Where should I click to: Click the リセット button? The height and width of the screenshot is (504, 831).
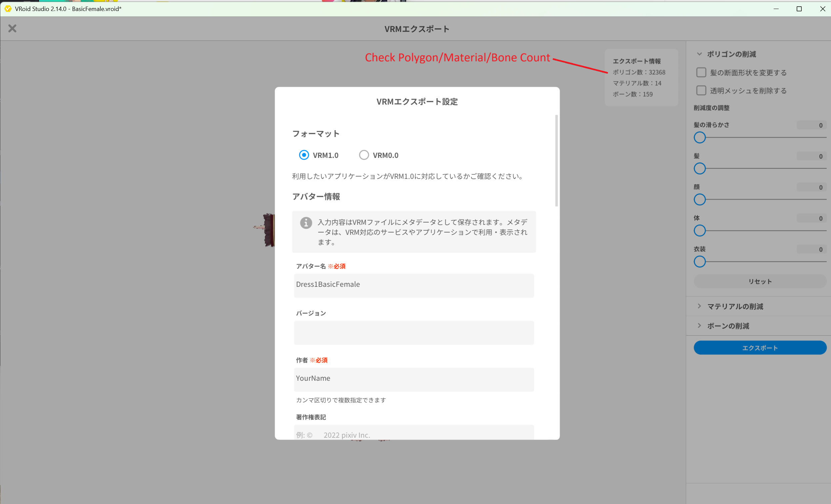[x=760, y=281]
